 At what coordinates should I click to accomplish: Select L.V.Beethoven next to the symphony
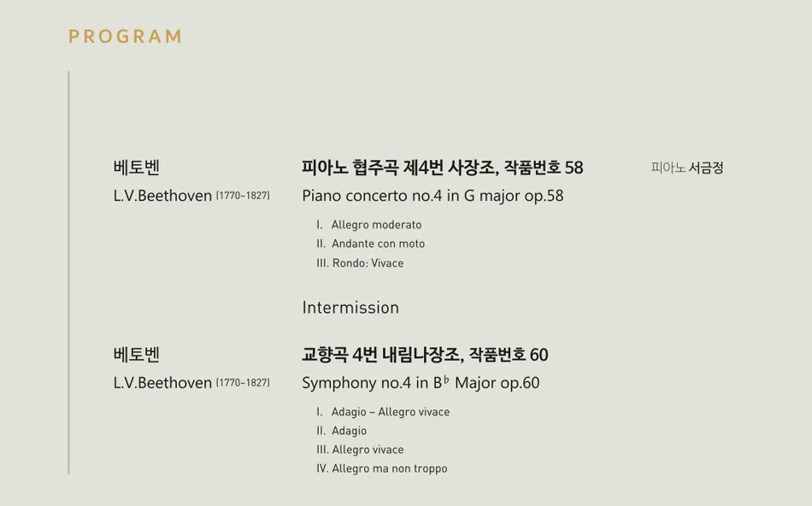point(162,383)
